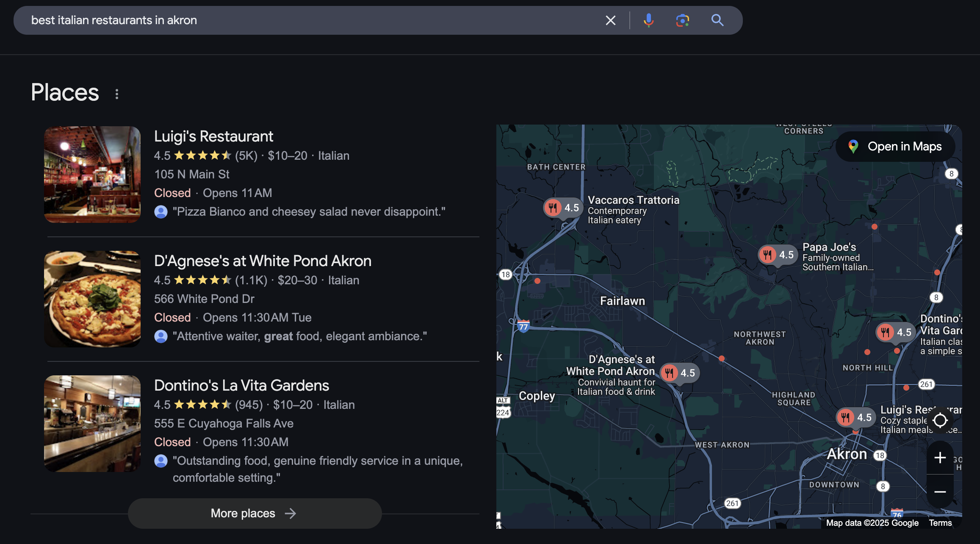Click the "Opens 11:30 AM Tue" hours text

click(257, 318)
